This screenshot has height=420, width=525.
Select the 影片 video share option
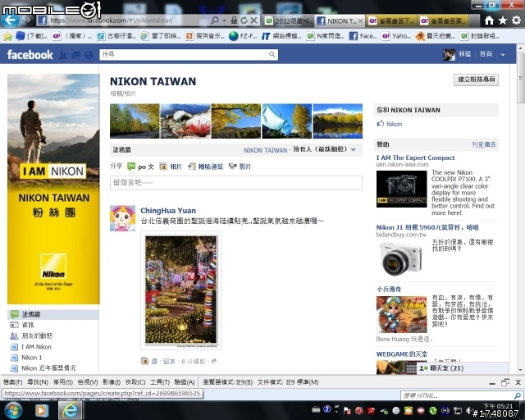click(x=240, y=167)
